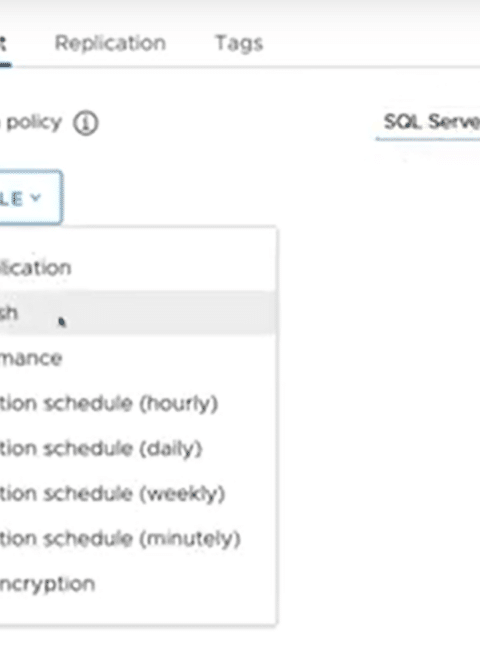480x650 pixels.
Task: Select the schedule (minutely) menu option
Action: [138, 539]
